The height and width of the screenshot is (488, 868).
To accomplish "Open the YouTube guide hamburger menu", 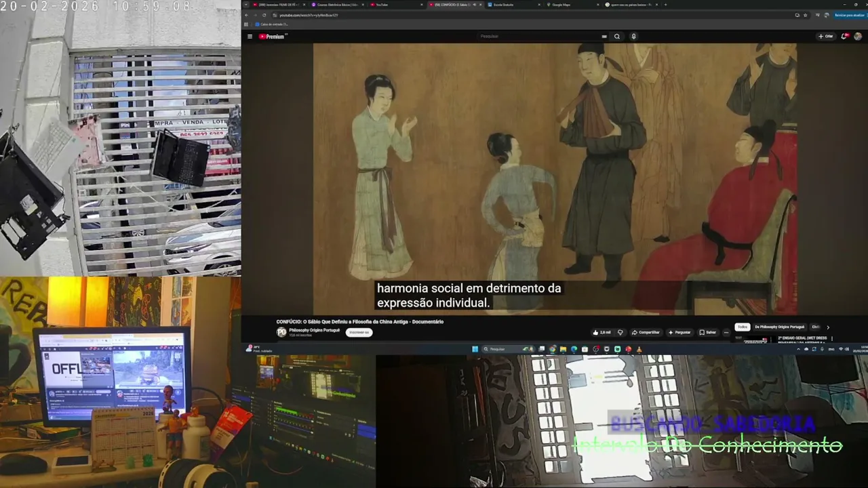I will point(250,37).
